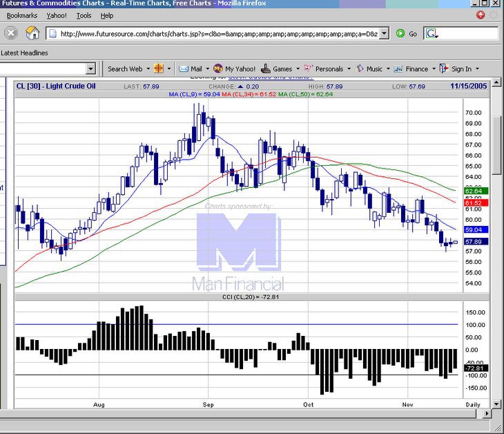Screen dimensions: 504x434
Task: Click the 57.89 last price tag
Action: coord(476,242)
